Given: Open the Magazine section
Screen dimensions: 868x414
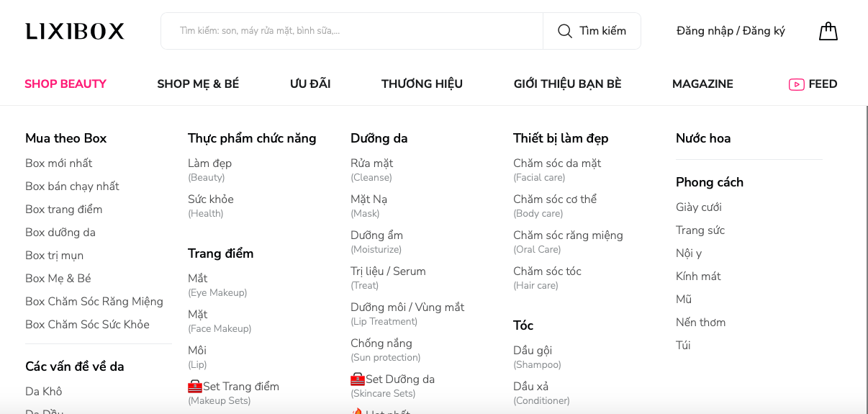Looking at the screenshot, I should pyautogui.click(x=702, y=84).
